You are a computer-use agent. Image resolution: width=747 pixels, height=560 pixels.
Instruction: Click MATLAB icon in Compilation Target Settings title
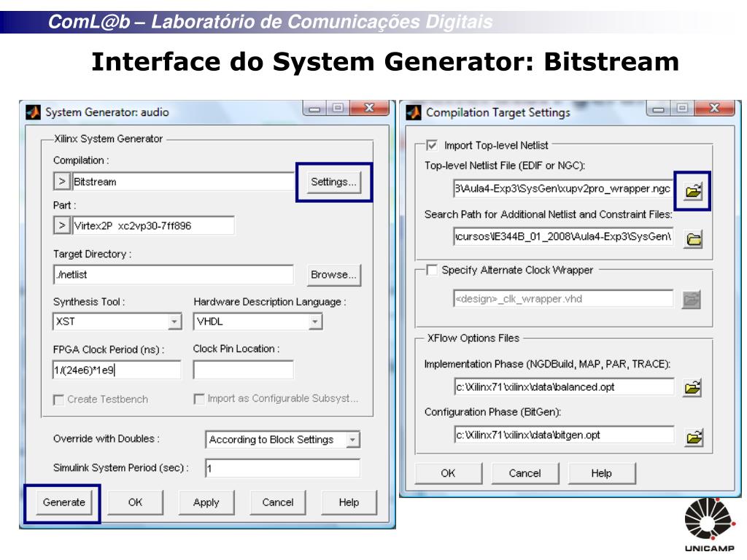(x=414, y=113)
